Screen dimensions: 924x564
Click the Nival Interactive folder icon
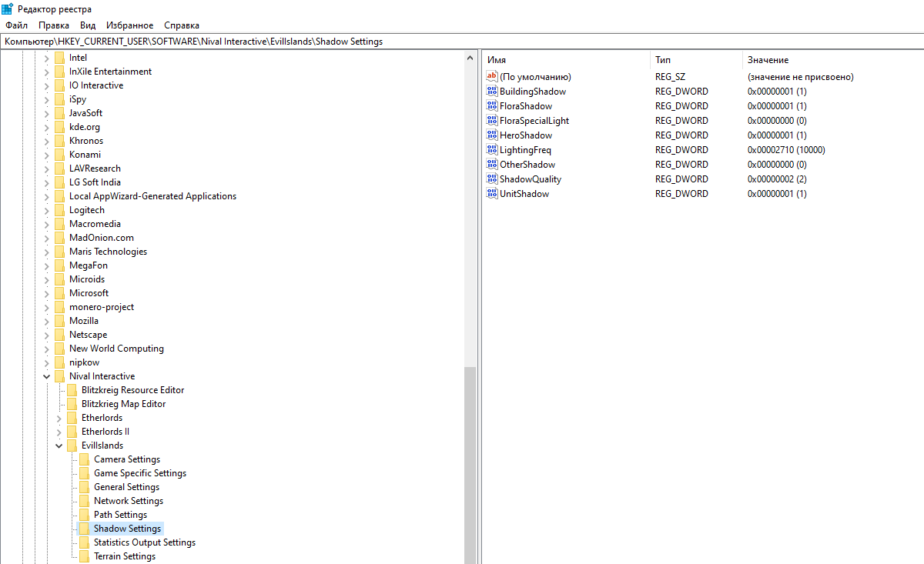pos(60,376)
